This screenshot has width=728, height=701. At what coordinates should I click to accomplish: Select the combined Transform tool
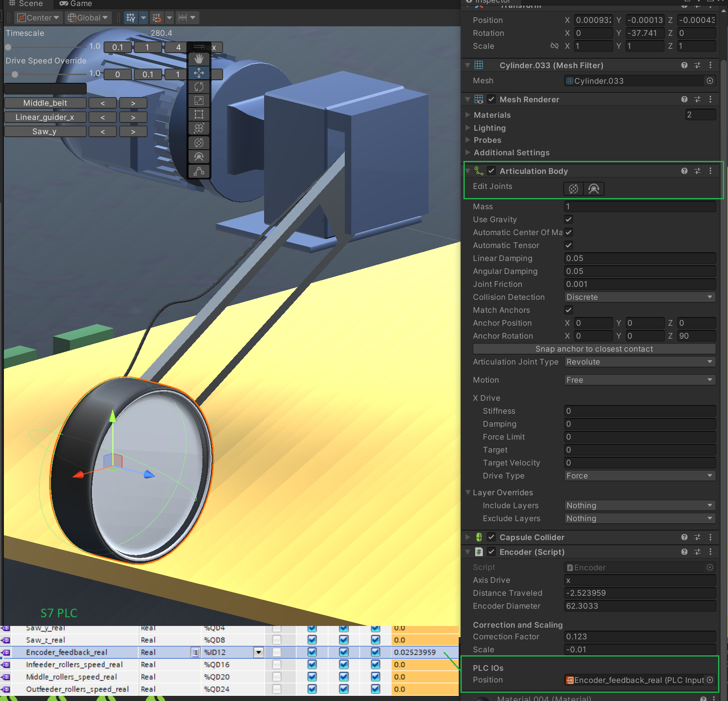tap(199, 128)
